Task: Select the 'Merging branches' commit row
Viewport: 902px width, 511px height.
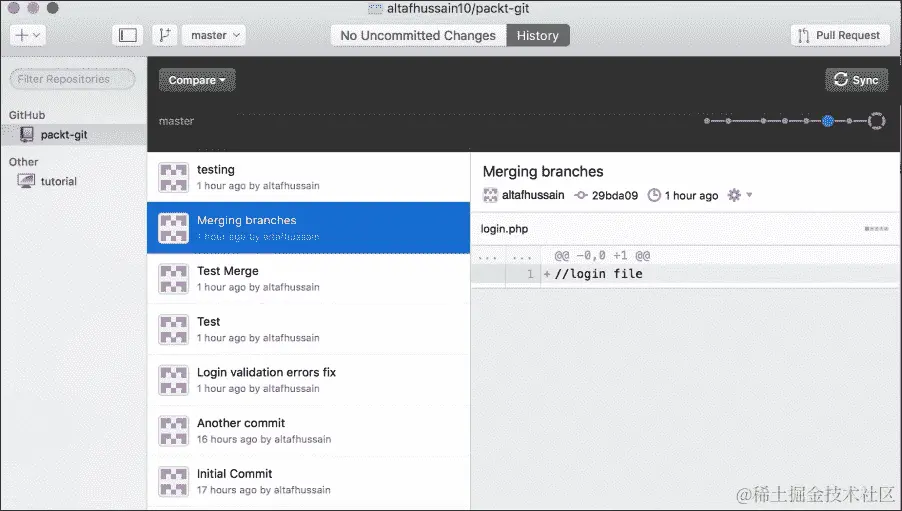Action: (308, 228)
